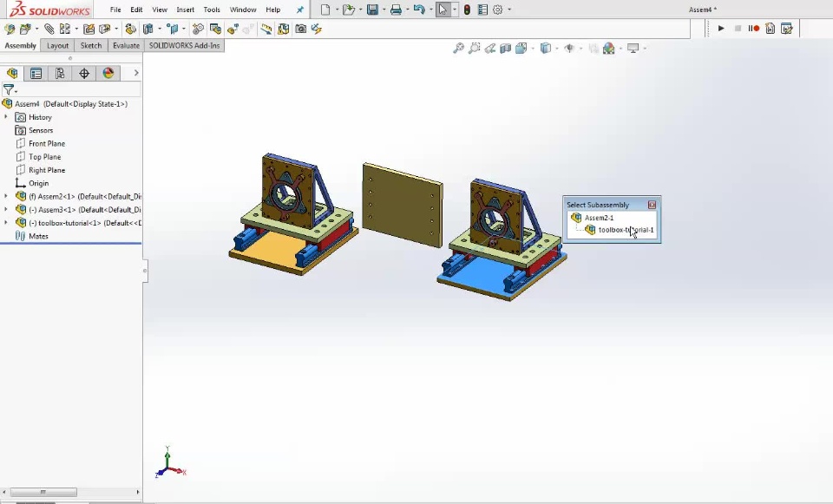Image resolution: width=833 pixels, height=504 pixels.
Task: Click the Save diskette icon
Action: pos(372,10)
